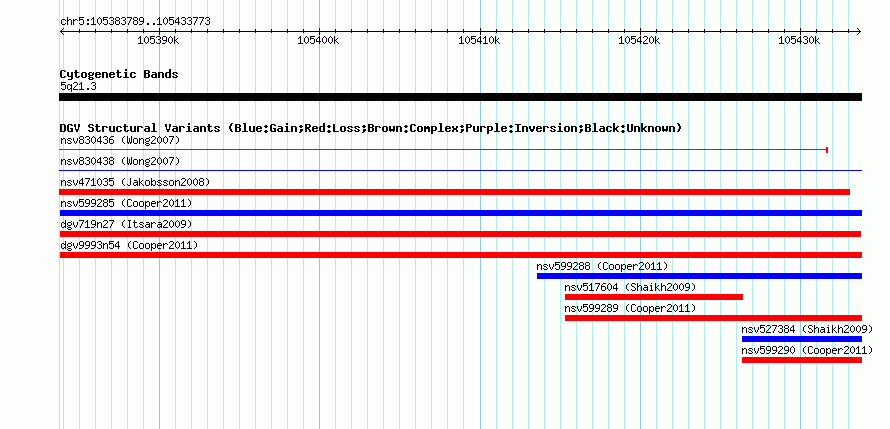Select the blue nsv599288 gain bar
890x429 pixels.
[699, 276]
